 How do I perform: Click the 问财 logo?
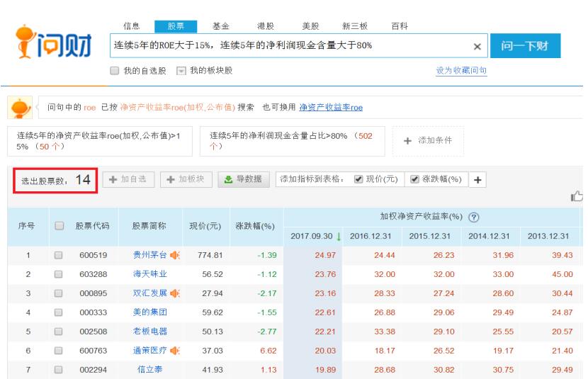tap(53, 42)
